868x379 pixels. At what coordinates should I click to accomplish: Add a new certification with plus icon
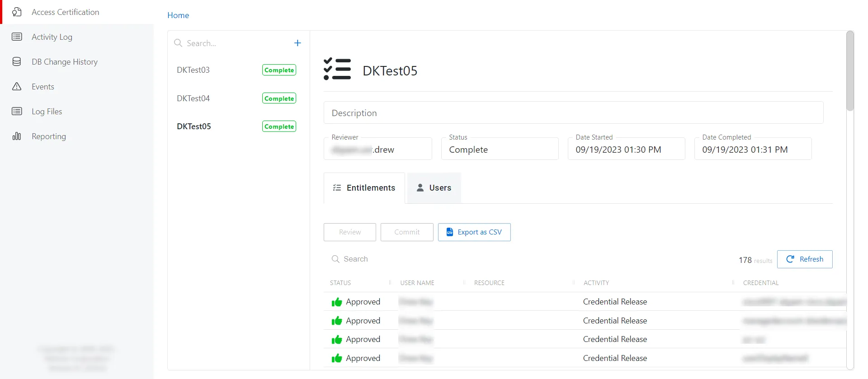tap(297, 43)
